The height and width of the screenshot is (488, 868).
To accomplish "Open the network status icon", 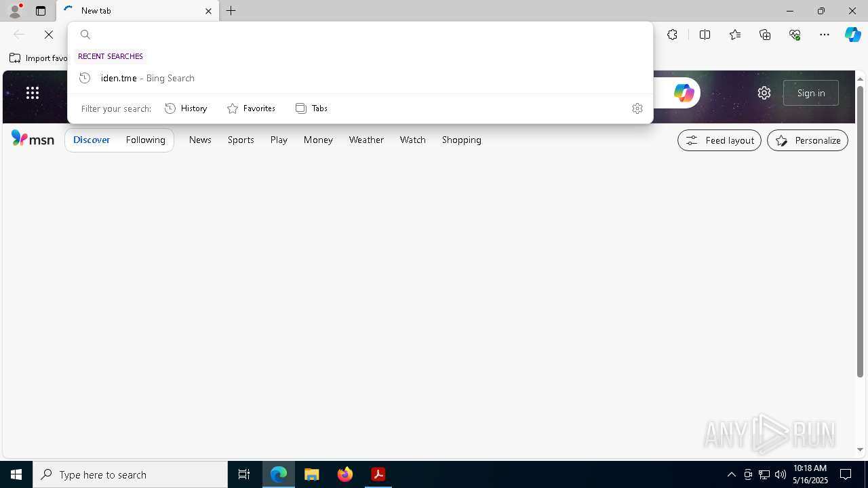I will (x=764, y=474).
